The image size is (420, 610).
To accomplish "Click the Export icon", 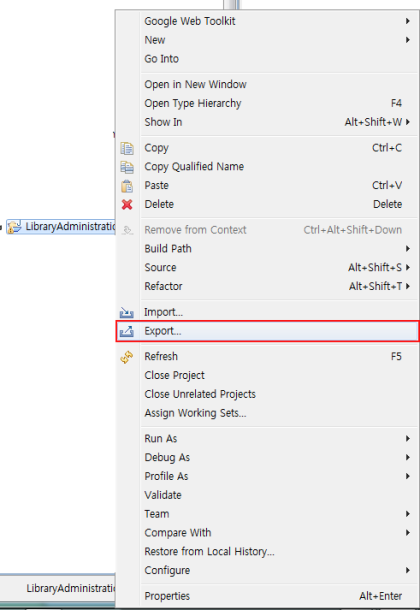I will click(127, 331).
